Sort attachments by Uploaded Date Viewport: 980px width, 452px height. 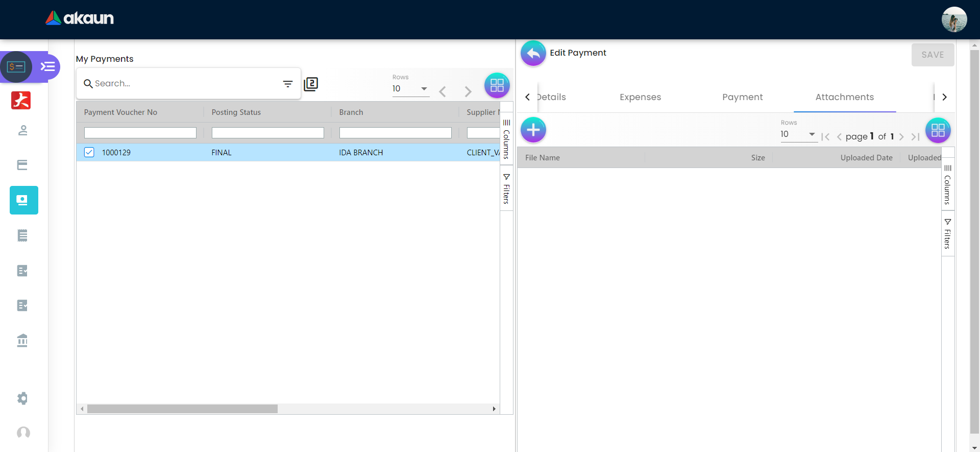pyautogui.click(x=866, y=158)
